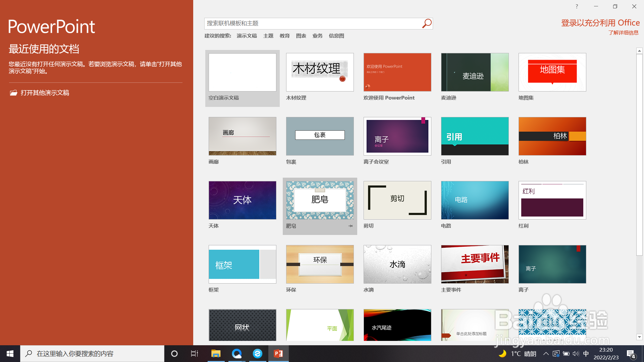Click the folder icon for opening other presentations
The height and width of the screenshot is (362, 644).
click(x=13, y=93)
